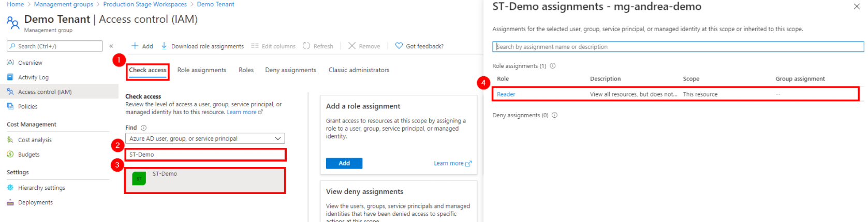Open Production Stage Workspaces breadcrumb

pos(145,4)
